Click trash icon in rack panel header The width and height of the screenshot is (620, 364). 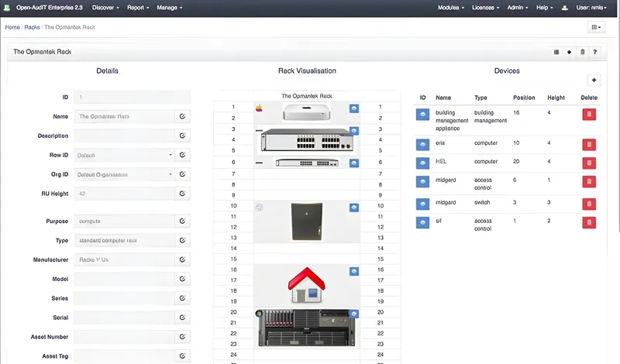pyautogui.click(x=583, y=52)
